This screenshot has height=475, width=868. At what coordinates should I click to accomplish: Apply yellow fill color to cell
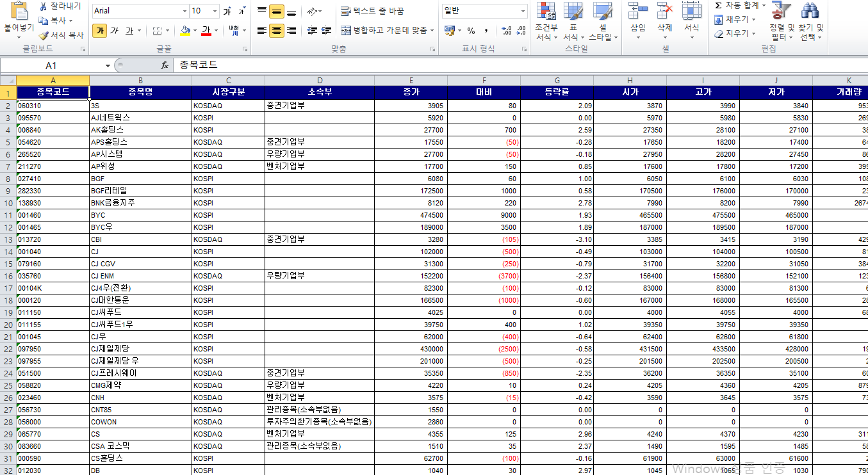(x=185, y=31)
